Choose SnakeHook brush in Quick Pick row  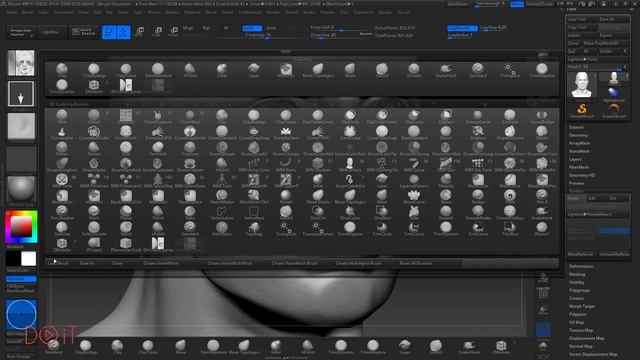(446, 70)
